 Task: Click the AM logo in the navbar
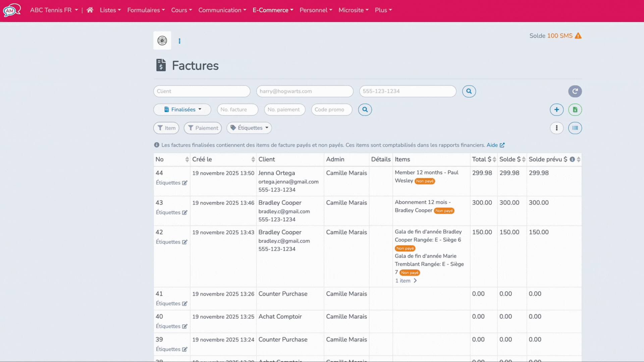click(11, 10)
